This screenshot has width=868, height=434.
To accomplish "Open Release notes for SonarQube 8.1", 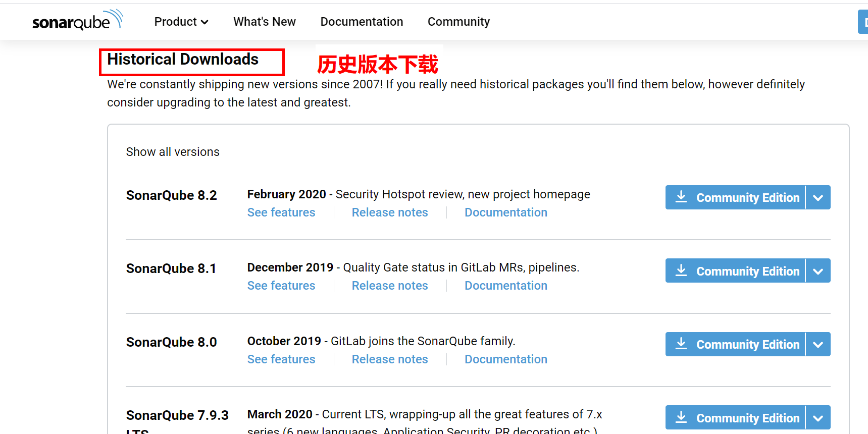I will (x=390, y=286).
